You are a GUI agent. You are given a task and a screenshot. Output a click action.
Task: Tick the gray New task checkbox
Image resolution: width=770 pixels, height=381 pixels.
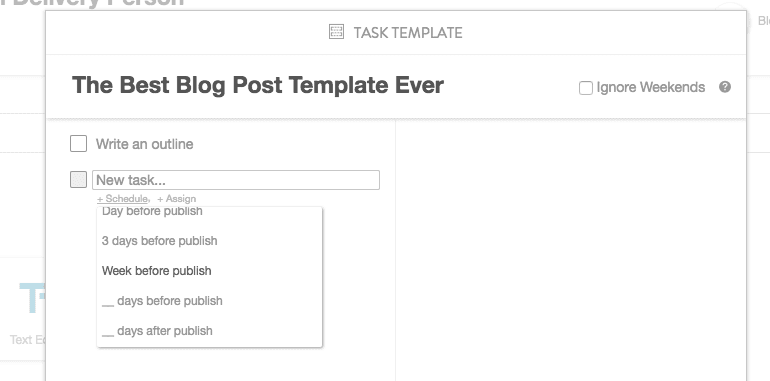tap(79, 180)
